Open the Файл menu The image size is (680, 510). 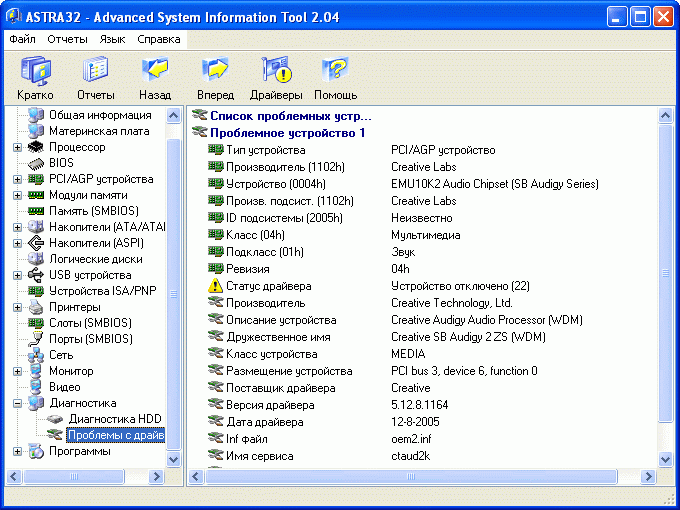point(23,39)
